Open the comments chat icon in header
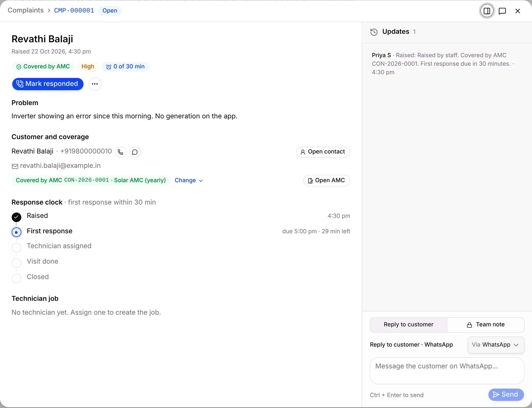532x408 pixels. (x=502, y=11)
